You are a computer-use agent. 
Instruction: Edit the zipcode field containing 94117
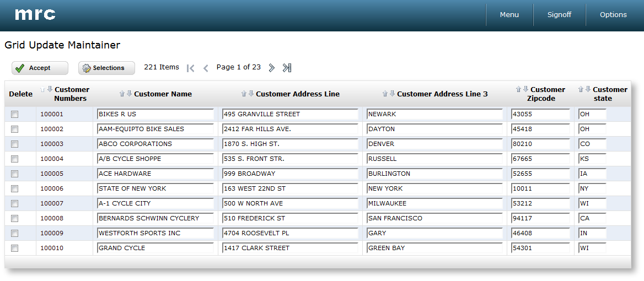(540, 218)
